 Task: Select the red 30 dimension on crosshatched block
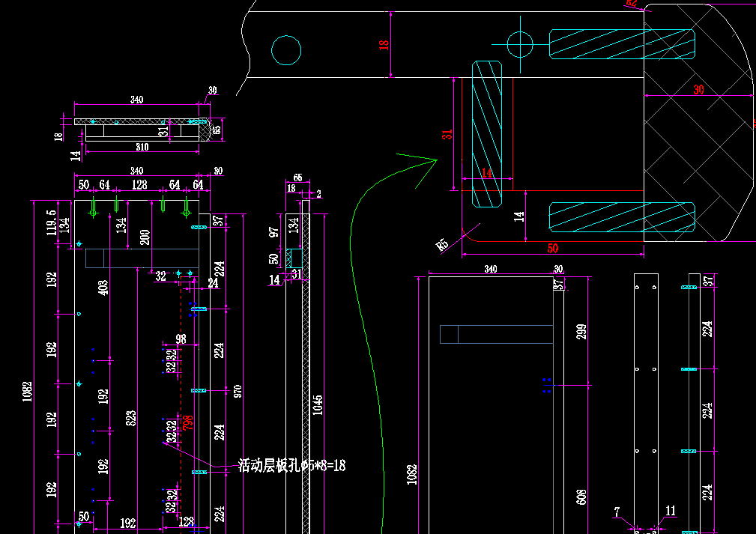pyautogui.click(x=698, y=89)
